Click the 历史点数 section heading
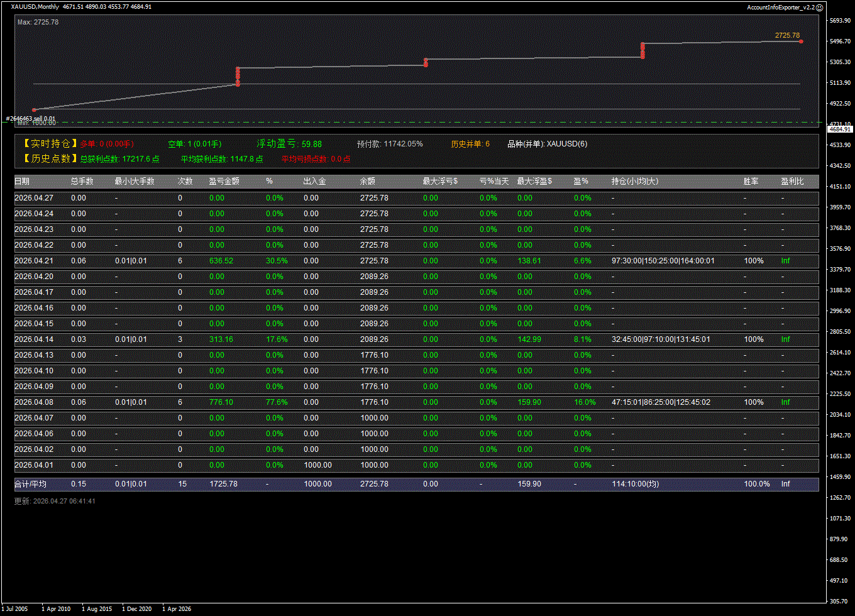 47,159
